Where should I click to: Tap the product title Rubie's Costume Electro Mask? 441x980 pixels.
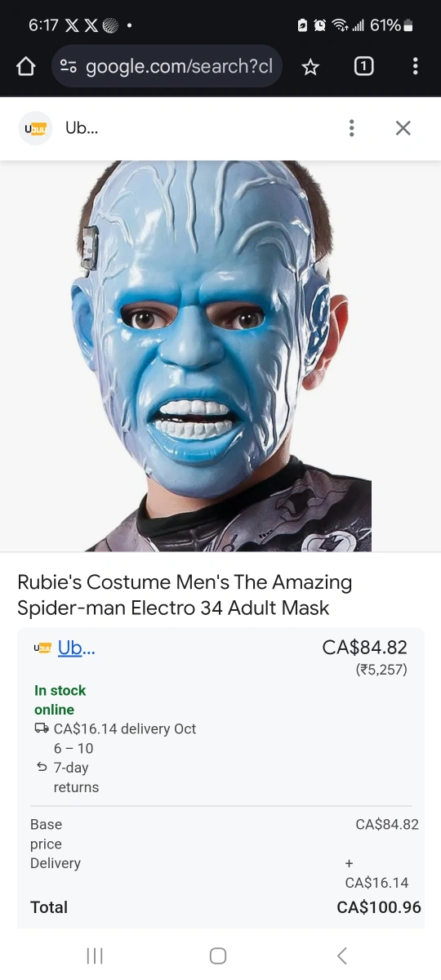pyautogui.click(x=185, y=595)
